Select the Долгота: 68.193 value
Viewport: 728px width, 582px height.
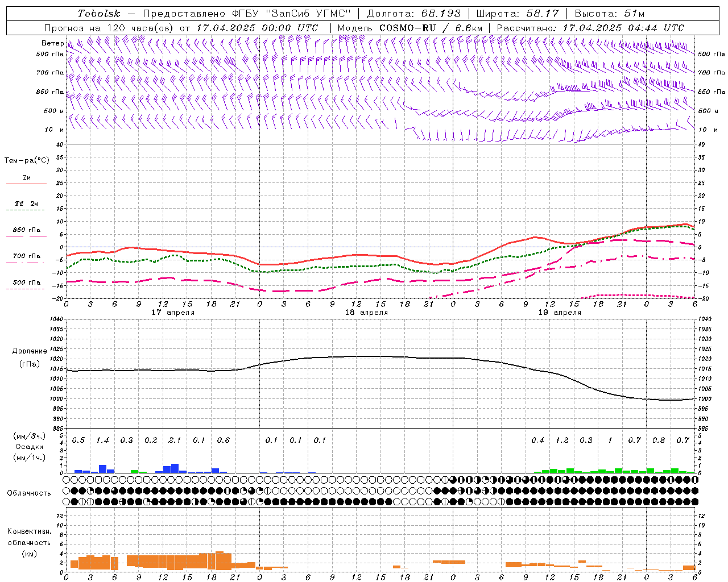tap(413, 14)
